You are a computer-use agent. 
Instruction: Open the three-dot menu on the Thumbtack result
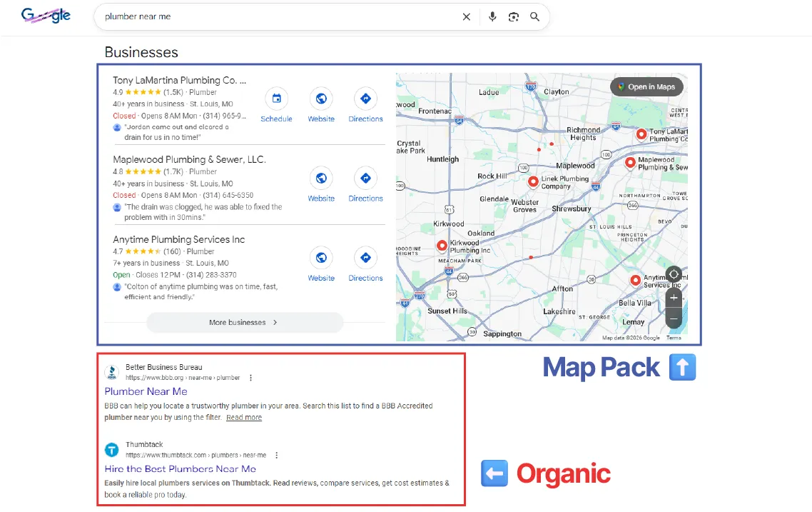click(276, 454)
